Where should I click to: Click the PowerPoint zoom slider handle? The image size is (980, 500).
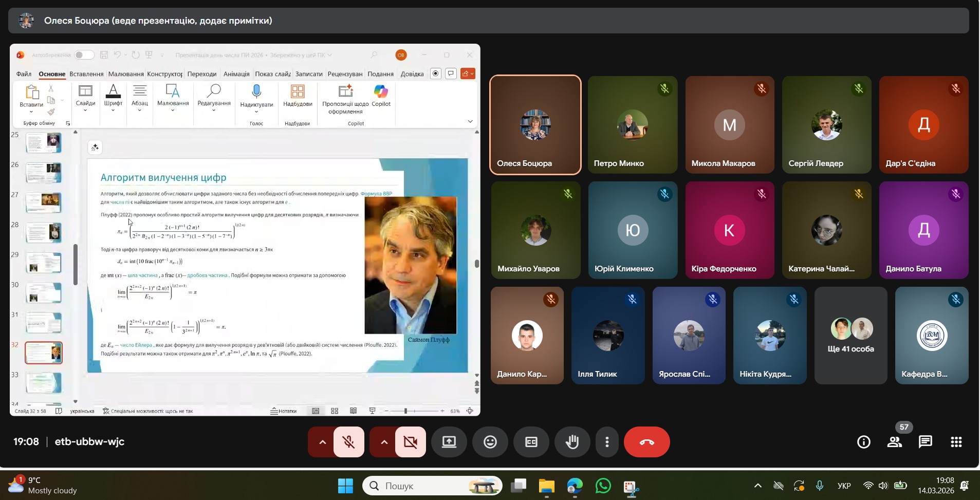405,411
